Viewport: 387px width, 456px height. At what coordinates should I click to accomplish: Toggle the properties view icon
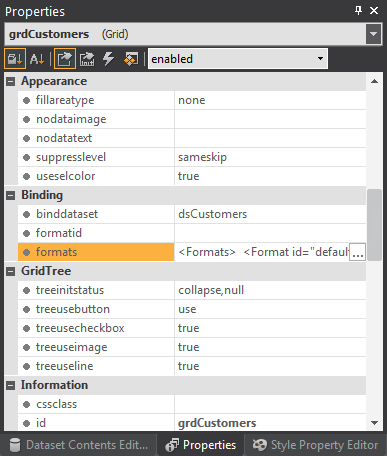[65, 59]
